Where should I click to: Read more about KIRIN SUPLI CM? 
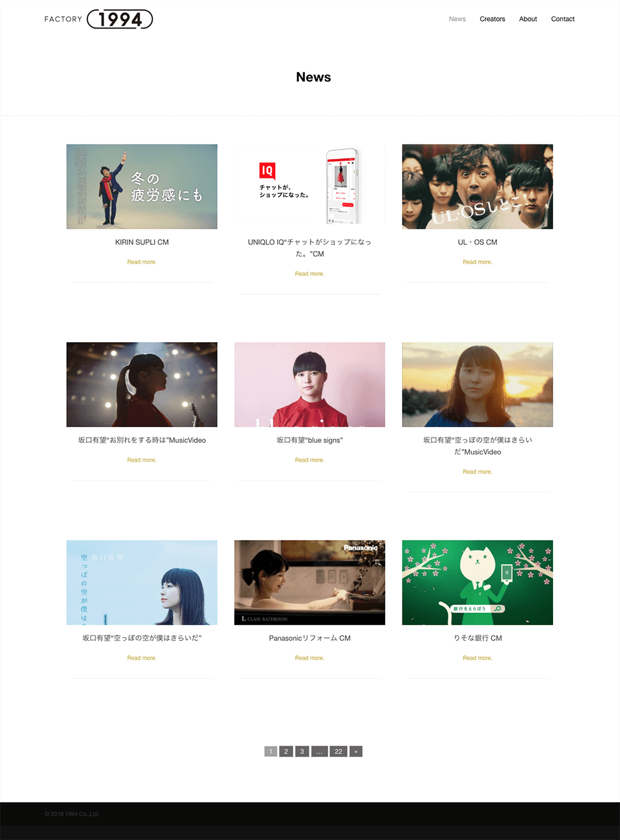pyautogui.click(x=142, y=262)
